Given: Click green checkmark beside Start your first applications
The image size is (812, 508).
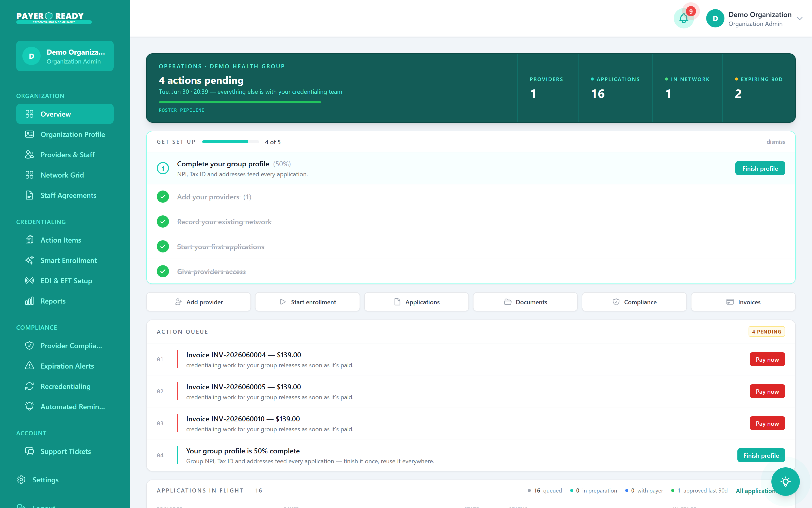Looking at the screenshot, I should tap(163, 246).
